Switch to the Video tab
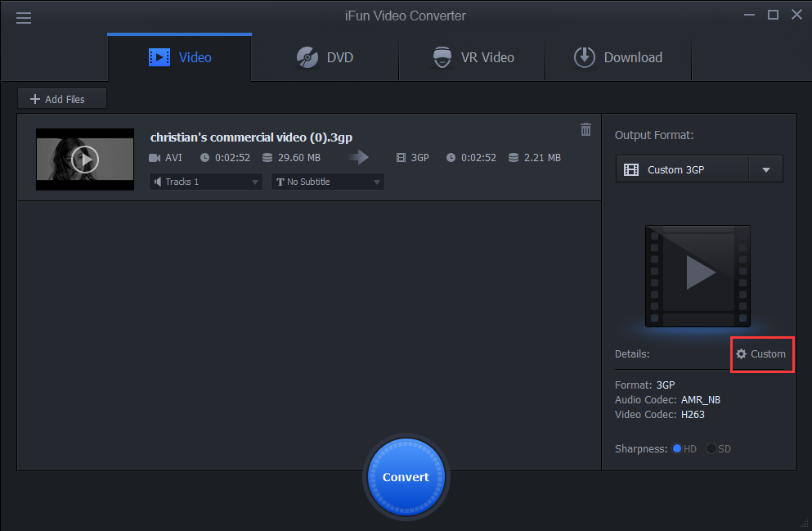This screenshot has width=812, height=531. 180,57
